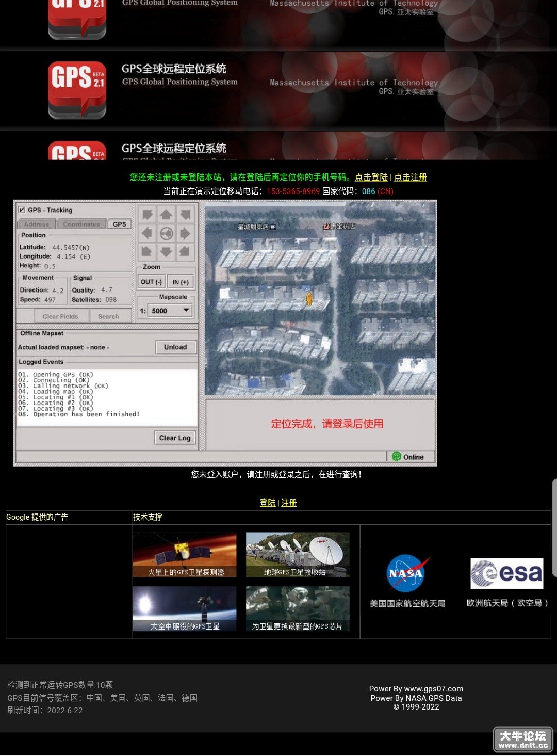Image resolution: width=557 pixels, height=756 pixels.
Task: Zoom out with the OUT (-) button
Action: pyautogui.click(x=151, y=282)
